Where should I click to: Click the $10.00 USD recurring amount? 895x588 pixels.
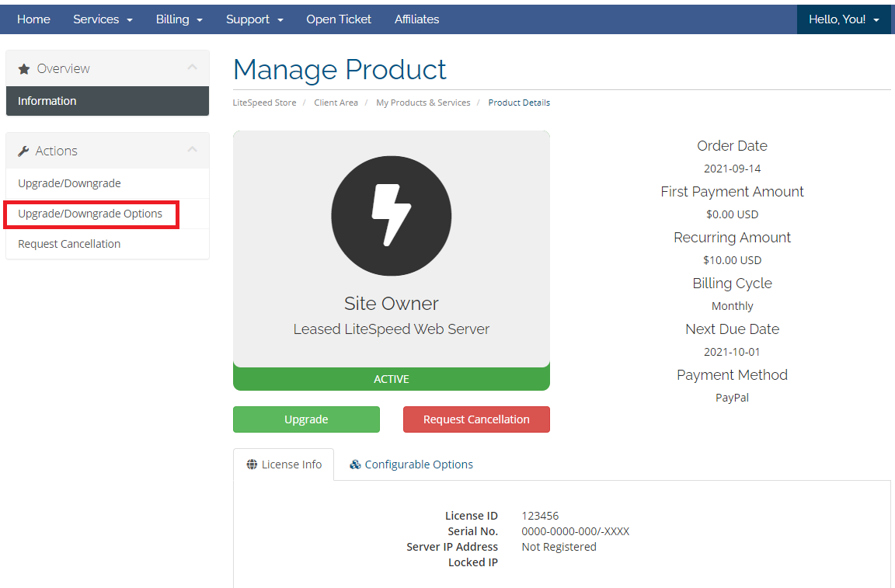point(733,260)
